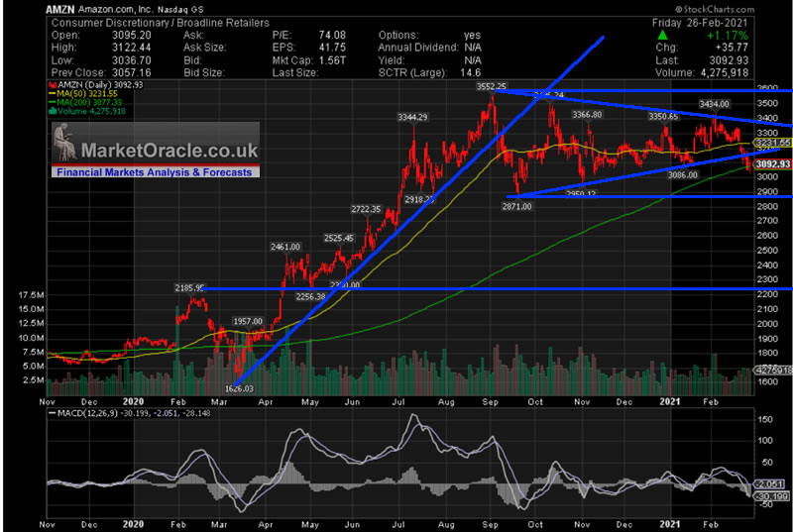Click the 2021 year label under MACD panel

[671, 524]
